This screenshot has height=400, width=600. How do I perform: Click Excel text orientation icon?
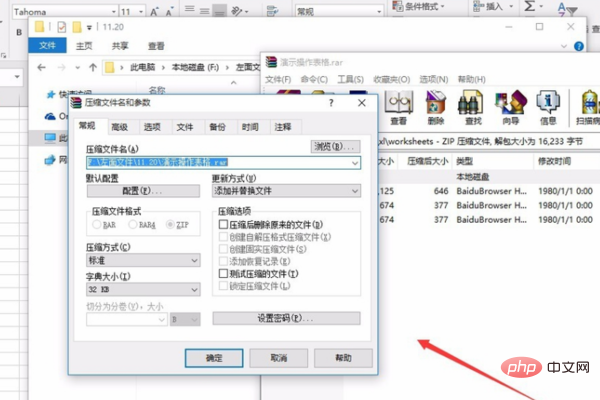(237, 11)
